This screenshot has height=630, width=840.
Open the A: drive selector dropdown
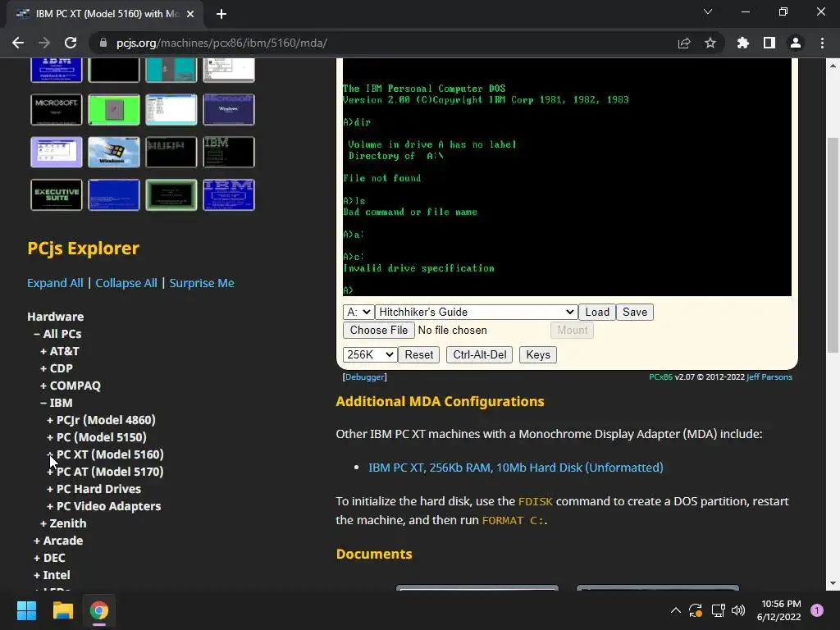pyautogui.click(x=358, y=312)
